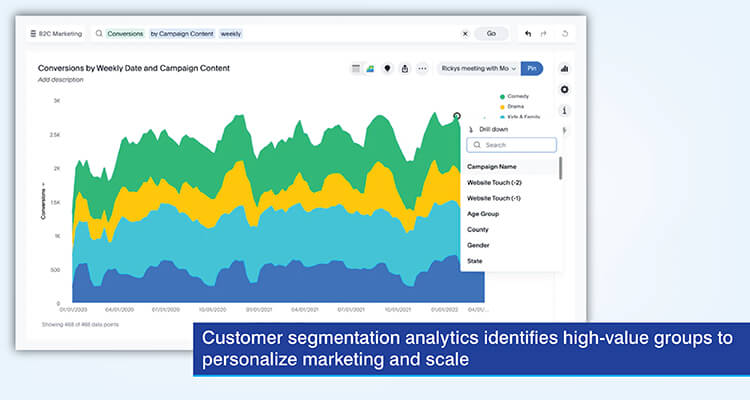Click the highlighted data point marker on chart
Screen dimensions: 750x400
tap(457, 116)
